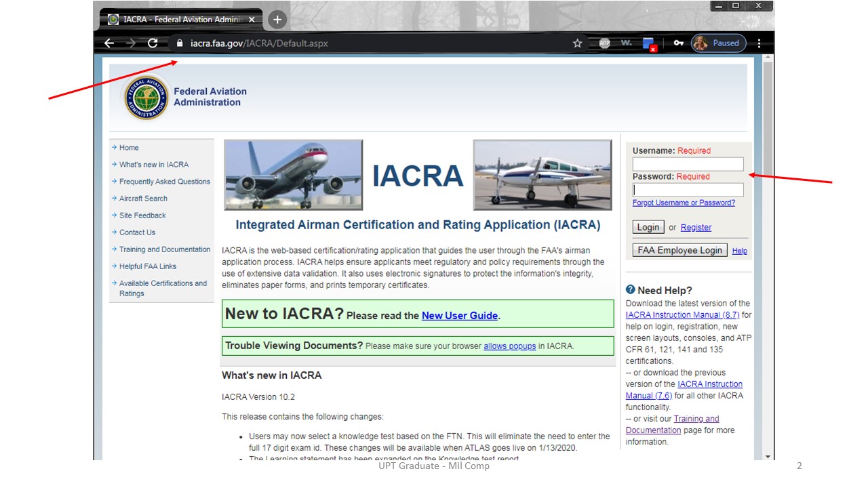
Task: Click Training and Documentation link under Need Help
Action: [672, 424]
